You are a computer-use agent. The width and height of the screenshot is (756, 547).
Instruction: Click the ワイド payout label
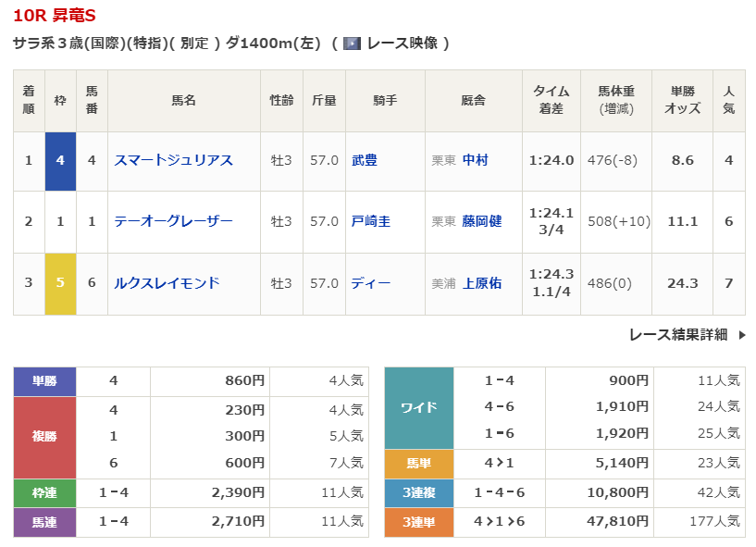tap(418, 408)
